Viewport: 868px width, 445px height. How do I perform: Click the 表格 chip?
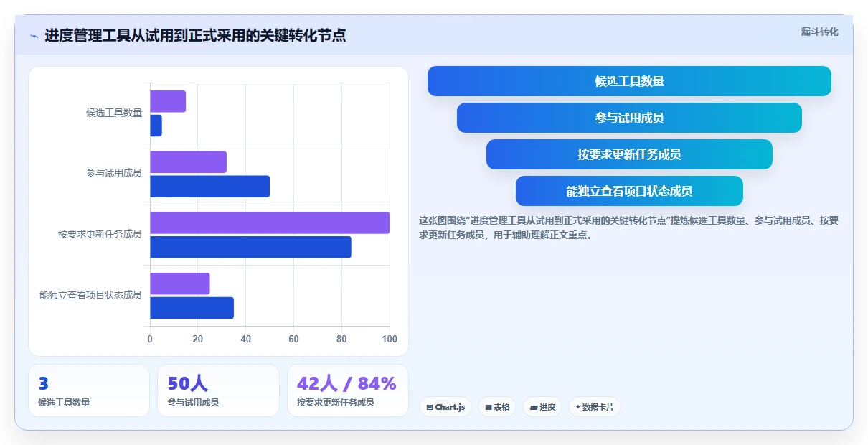(497, 407)
